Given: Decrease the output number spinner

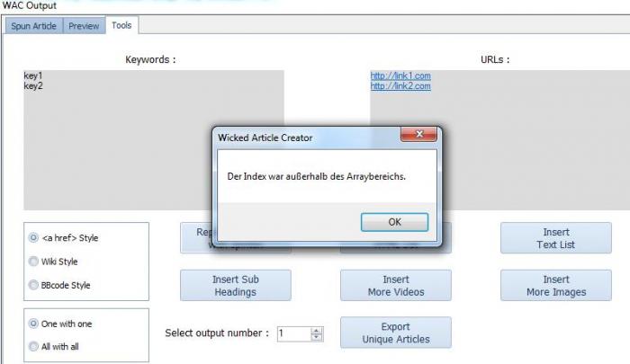Looking at the screenshot, I should tap(317, 337).
